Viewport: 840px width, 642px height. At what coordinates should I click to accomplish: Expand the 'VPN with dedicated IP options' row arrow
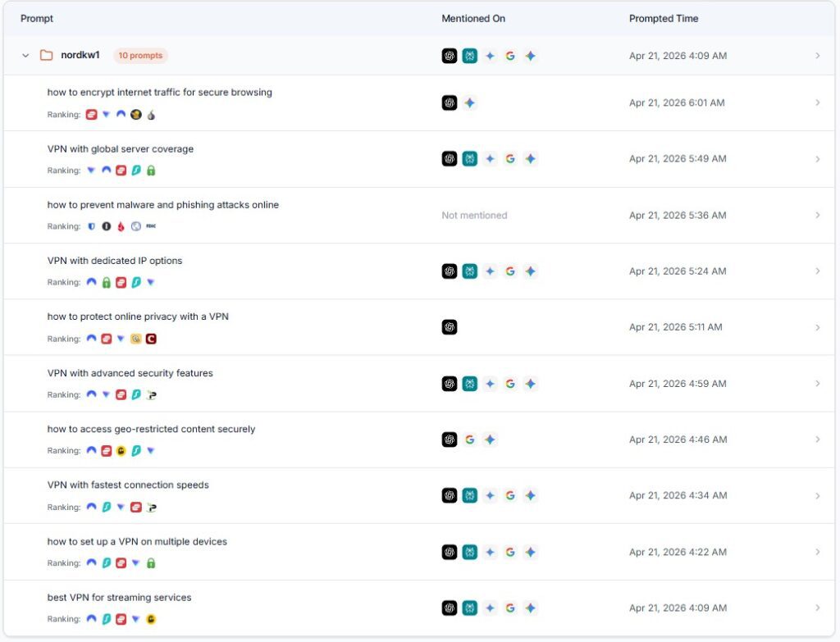817,271
